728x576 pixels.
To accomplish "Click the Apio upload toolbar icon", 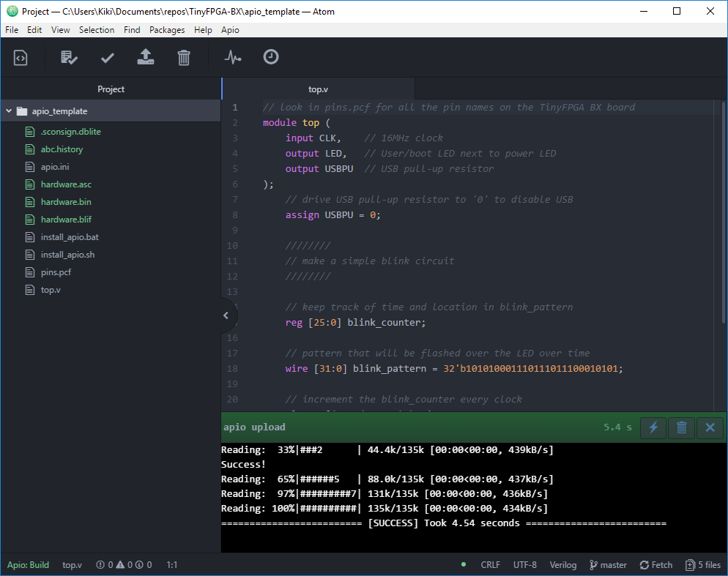I will tap(146, 57).
